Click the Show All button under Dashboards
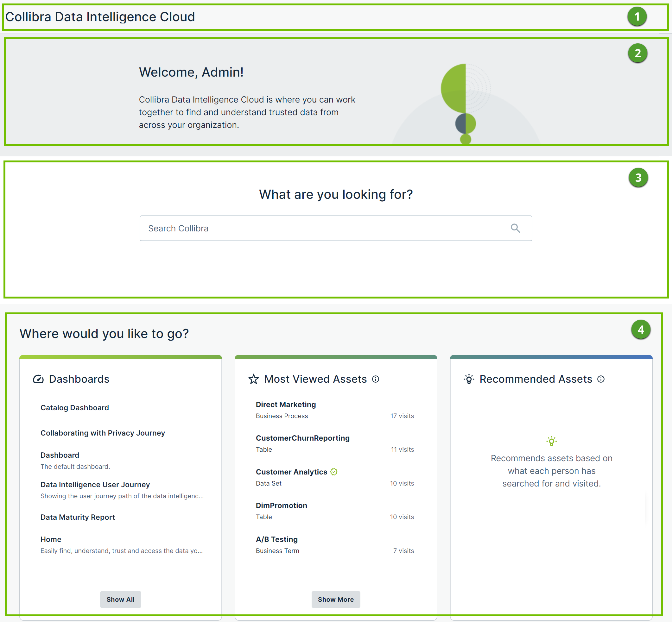The image size is (672, 622). (120, 600)
